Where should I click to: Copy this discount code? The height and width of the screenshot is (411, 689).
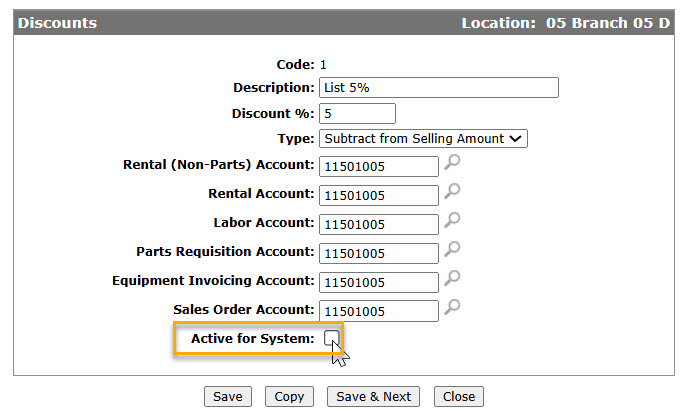click(x=289, y=396)
